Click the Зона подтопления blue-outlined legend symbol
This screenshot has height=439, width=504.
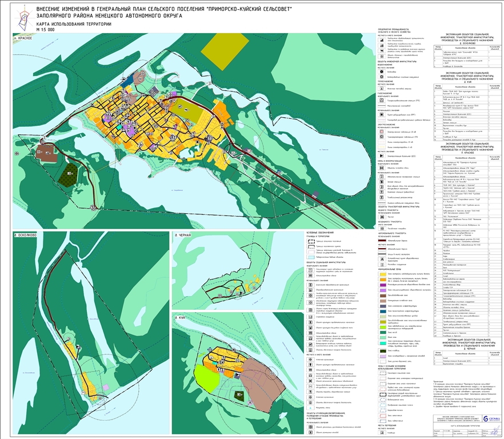[x=382, y=421]
